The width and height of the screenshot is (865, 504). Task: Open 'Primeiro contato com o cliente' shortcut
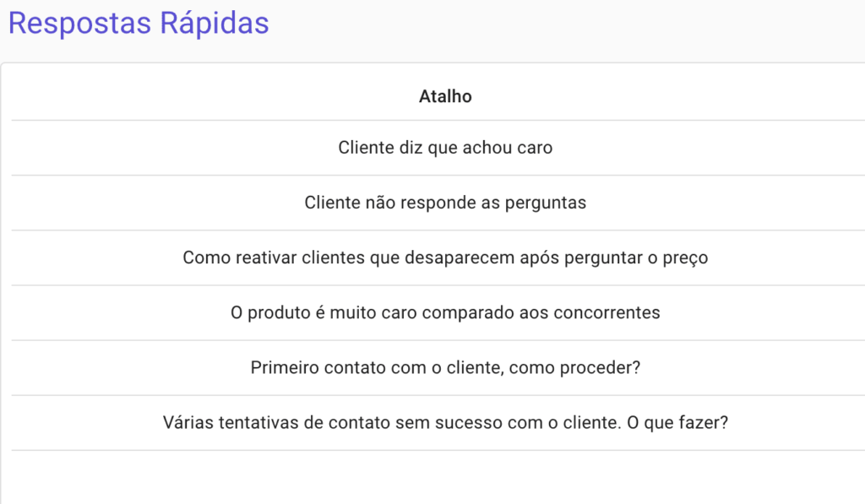coord(445,368)
